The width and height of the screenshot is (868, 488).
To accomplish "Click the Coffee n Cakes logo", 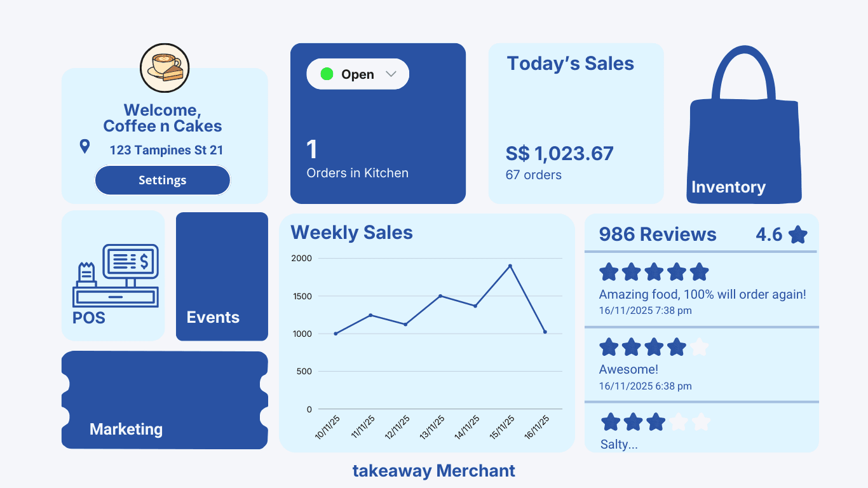I will 164,68.
